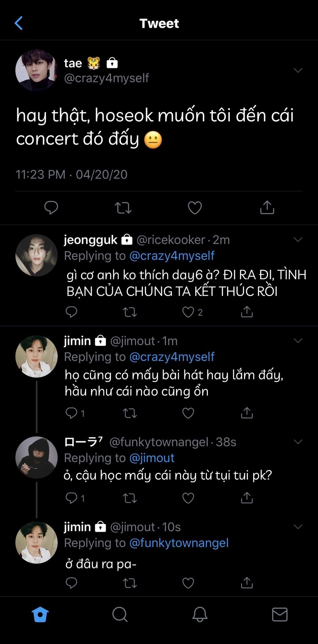The width and height of the screenshot is (318, 644).
Task: Go back using the blue arrow
Action: [19, 23]
